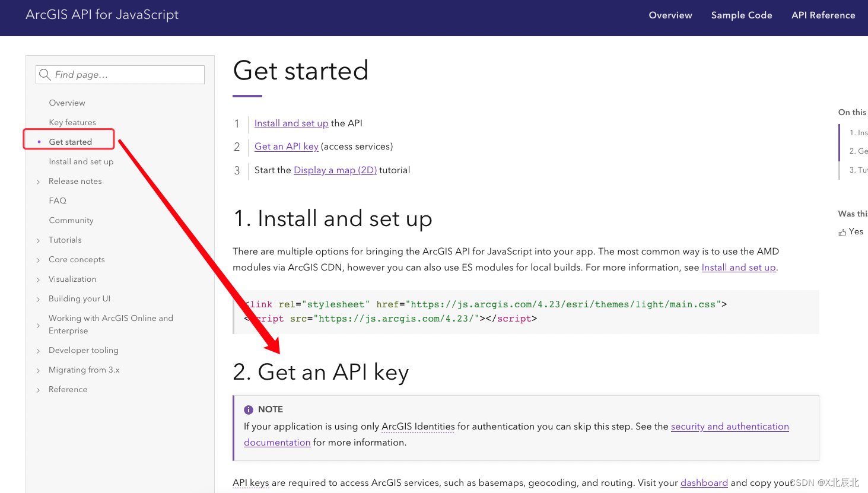Viewport: 868px width, 493px height.
Task: Expand the Reference section chevron
Action: click(x=38, y=389)
